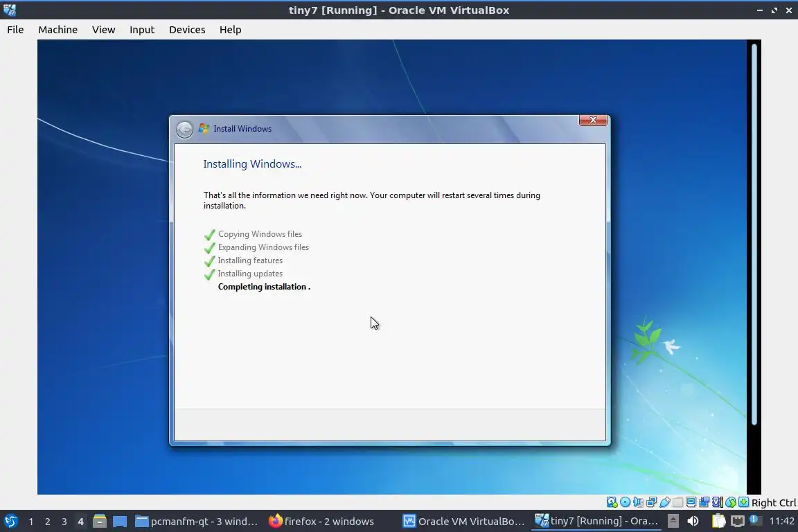The height and width of the screenshot is (532, 798).
Task: Open the Devices menu
Action: [x=187, y=30]
